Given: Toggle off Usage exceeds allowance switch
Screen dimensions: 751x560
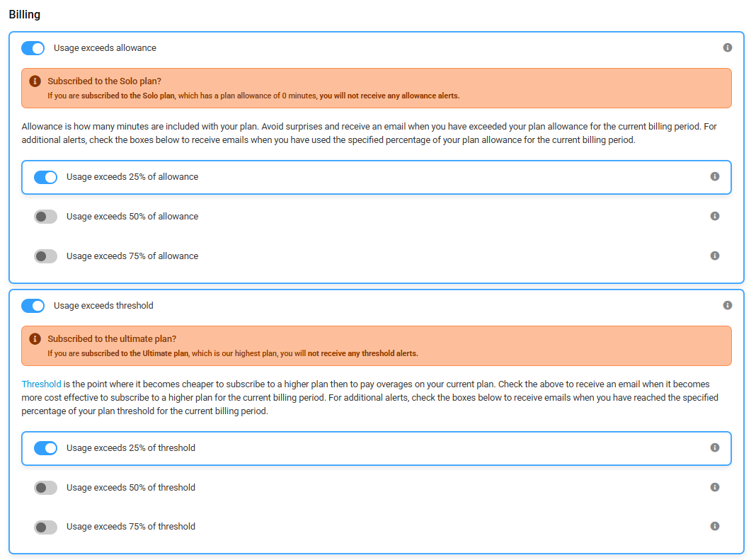Looking at the screenshot, I should [x=33, y=48].
